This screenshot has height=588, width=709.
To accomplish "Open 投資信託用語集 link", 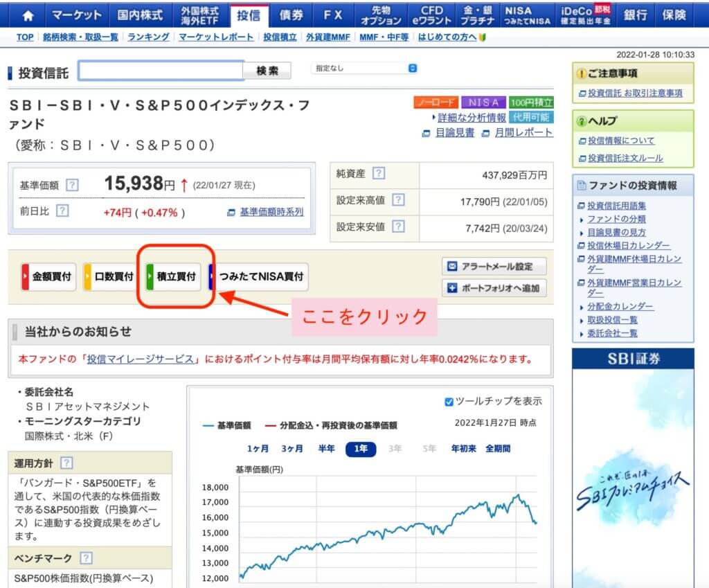I will [x=616, y=206].
